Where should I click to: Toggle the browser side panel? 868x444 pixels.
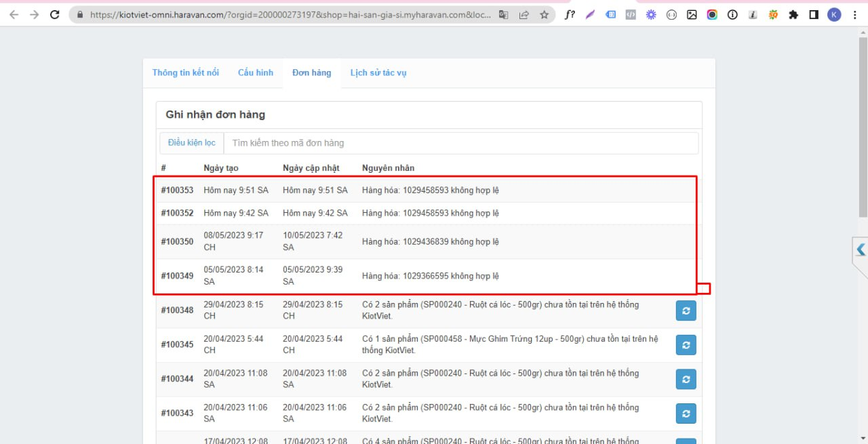click(814, 15)
